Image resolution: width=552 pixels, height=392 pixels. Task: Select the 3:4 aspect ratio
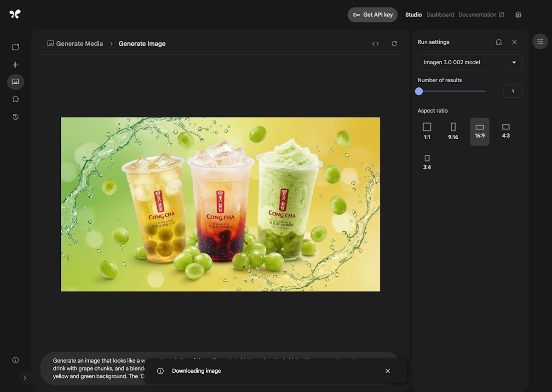(x=427, y=163)
